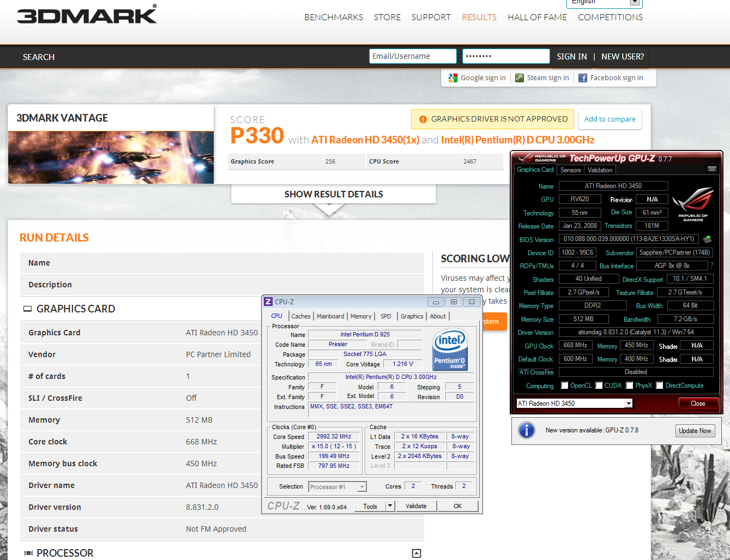Open the Store menu item

pos(387,17)
